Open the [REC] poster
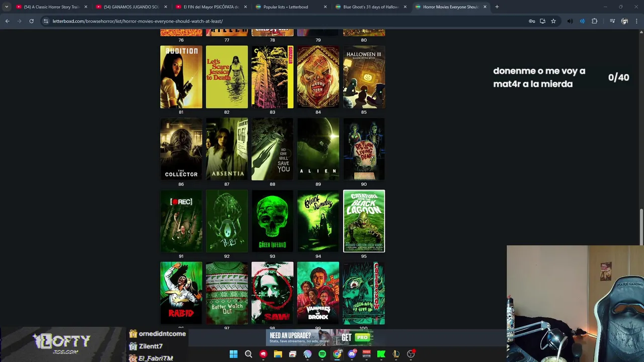 (181, 221)
